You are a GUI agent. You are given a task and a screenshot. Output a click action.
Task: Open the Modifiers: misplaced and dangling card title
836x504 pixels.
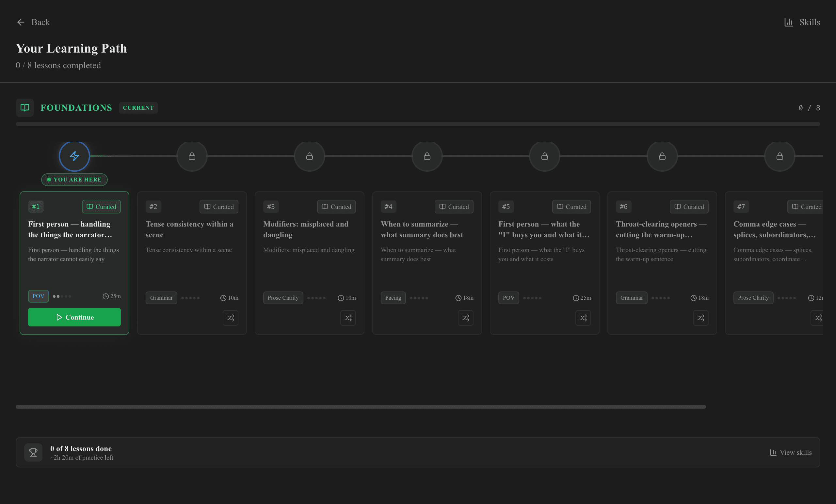[x=306, y=229]
